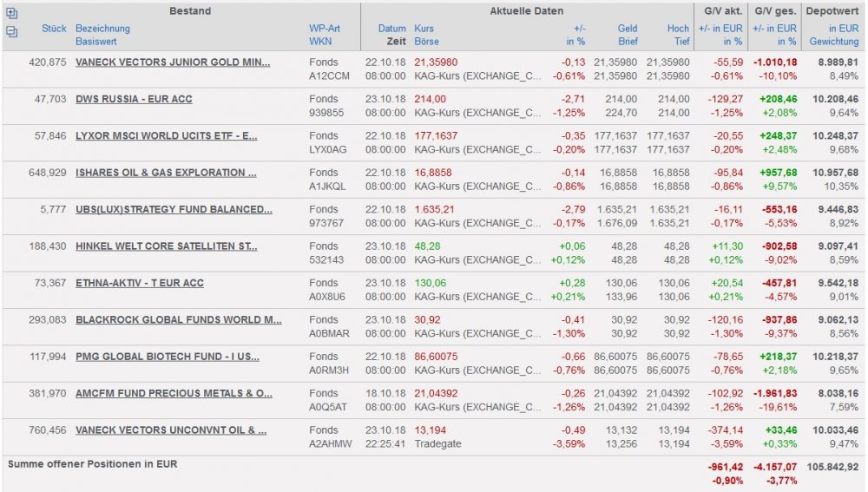
Task: Click the Datum column header
Action: coord(392,29)
